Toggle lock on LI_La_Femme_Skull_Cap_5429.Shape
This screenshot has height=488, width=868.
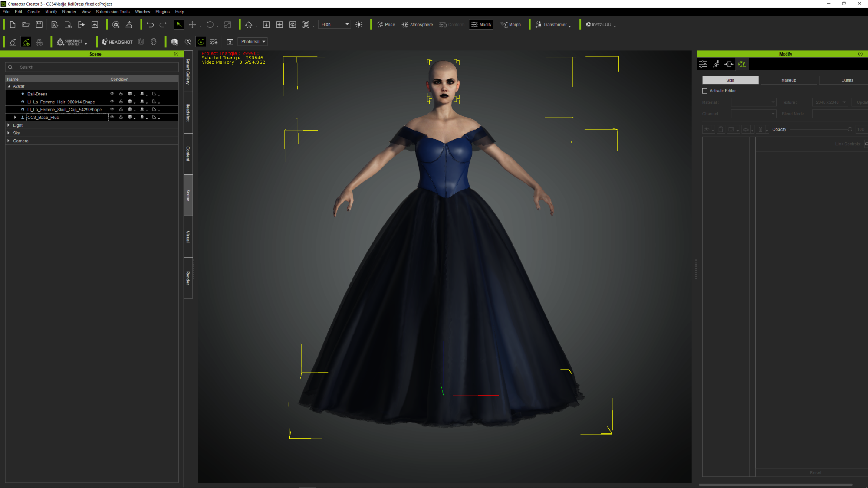point(121,109)
